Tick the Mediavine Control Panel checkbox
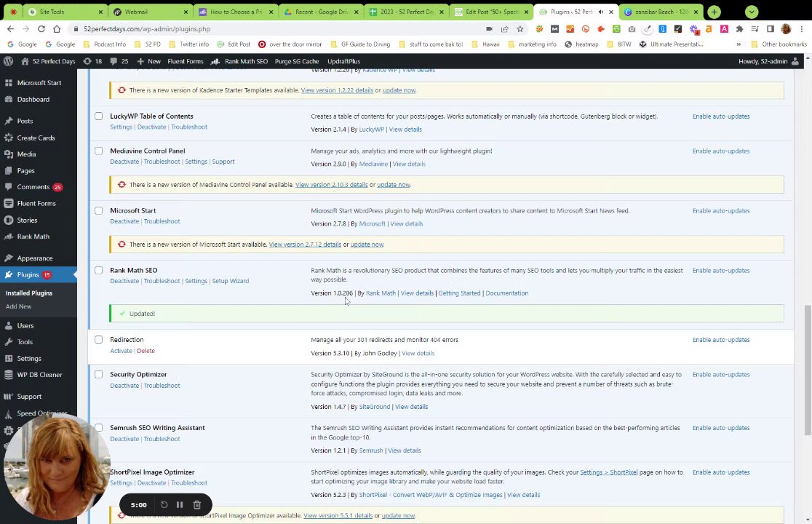Image resolution: width=812 pixels, height=524 pixels. click(x=98, y=151)
